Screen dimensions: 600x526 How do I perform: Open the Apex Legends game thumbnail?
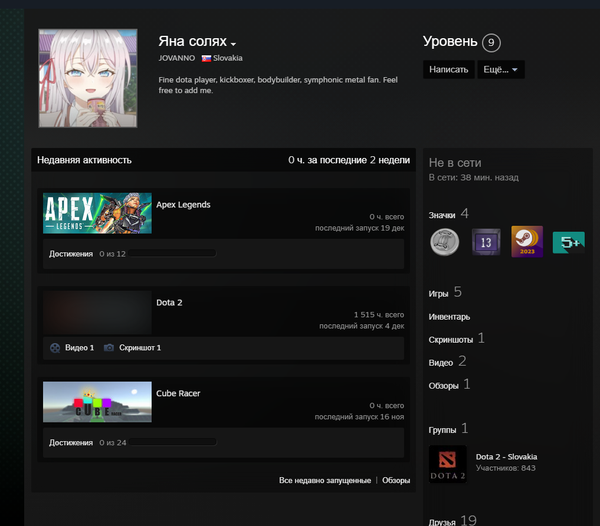(97, 213)
